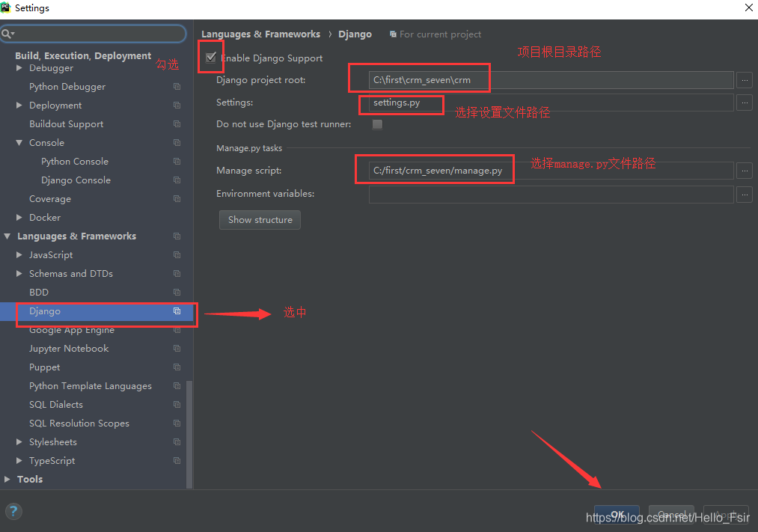Collapse the Console tree node
This screenshot has width=758, height=532.
click(19, 143)
